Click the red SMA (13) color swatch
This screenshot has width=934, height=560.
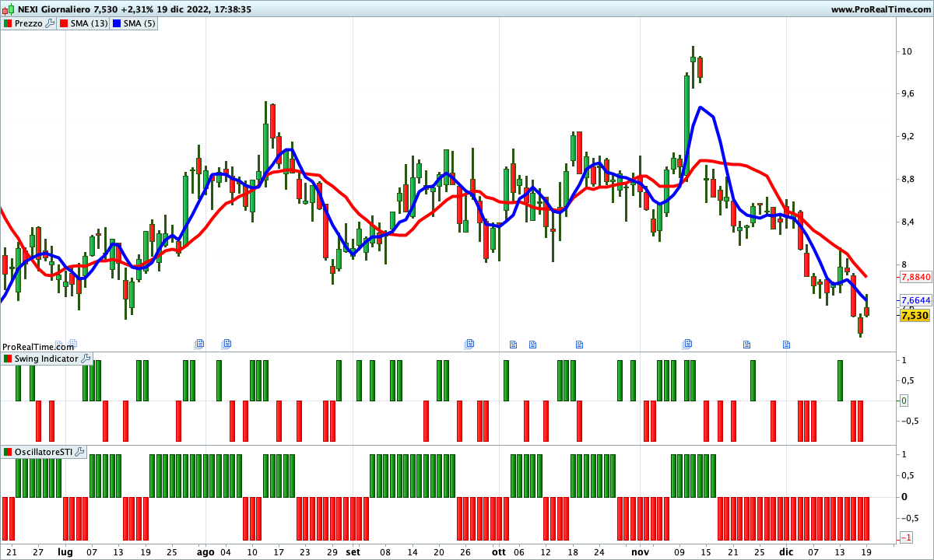point(64,23)
